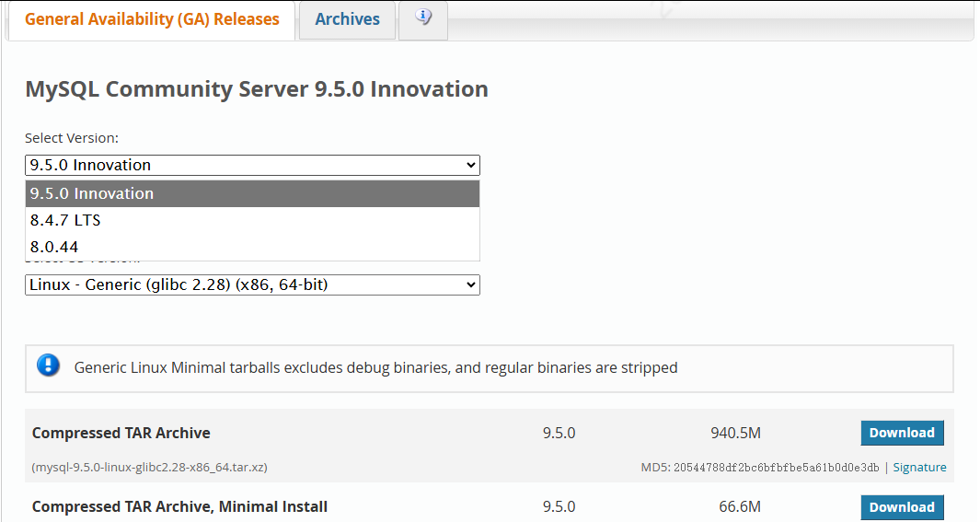The width and height of the screenshot is (980, 522).
Task: Choose 8.4.7 LTS from the version list
Action: [252, 220]
